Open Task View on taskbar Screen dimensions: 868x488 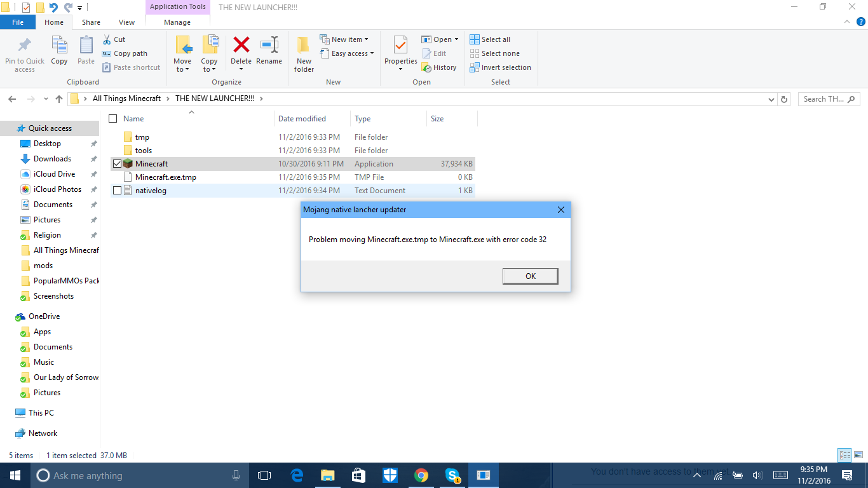click(264, 475)
